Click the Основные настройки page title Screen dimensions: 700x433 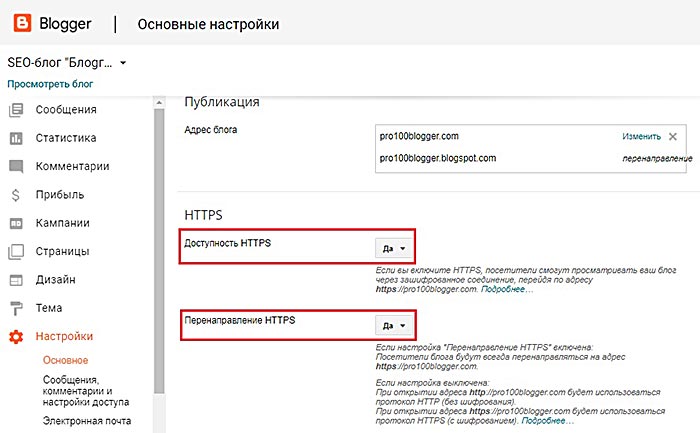208,24
